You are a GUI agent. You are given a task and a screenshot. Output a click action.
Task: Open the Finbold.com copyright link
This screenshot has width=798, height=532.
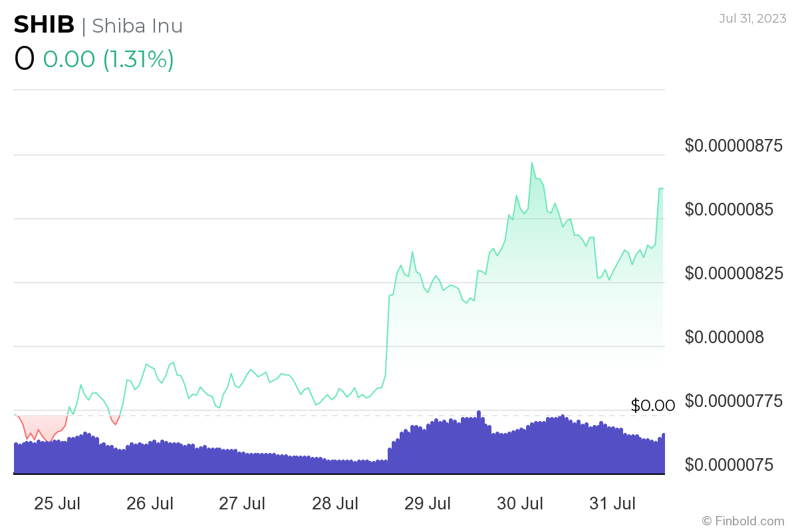pos(743,521)
